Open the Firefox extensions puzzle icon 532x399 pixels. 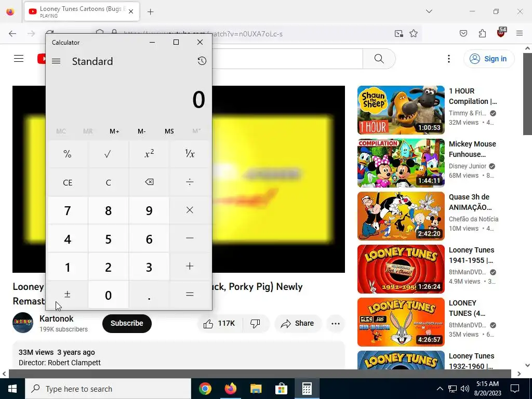click(482, 33)
